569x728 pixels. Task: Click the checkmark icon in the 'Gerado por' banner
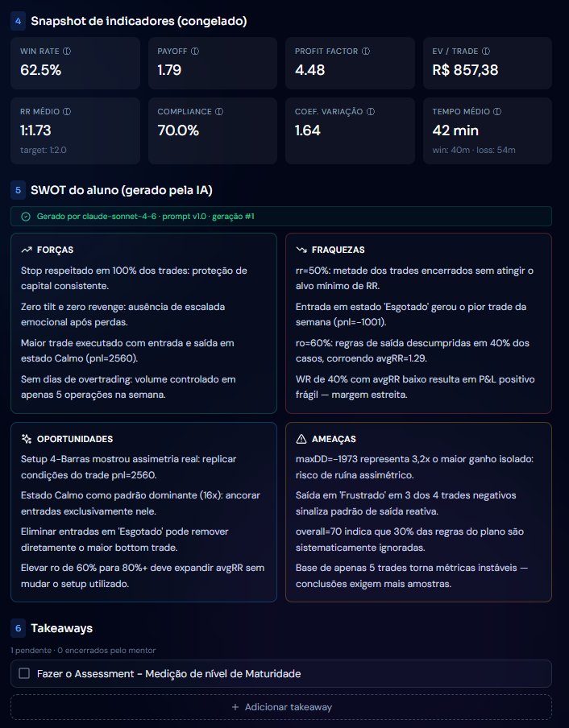[x=26, y=217]
